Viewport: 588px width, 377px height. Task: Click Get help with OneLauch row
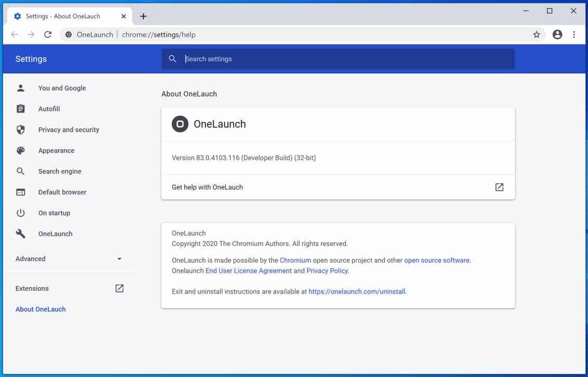coord(338,187)
